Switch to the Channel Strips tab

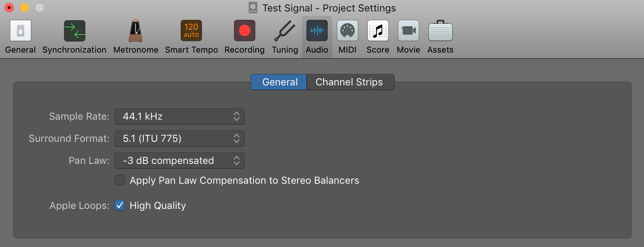tap(349, 82)
